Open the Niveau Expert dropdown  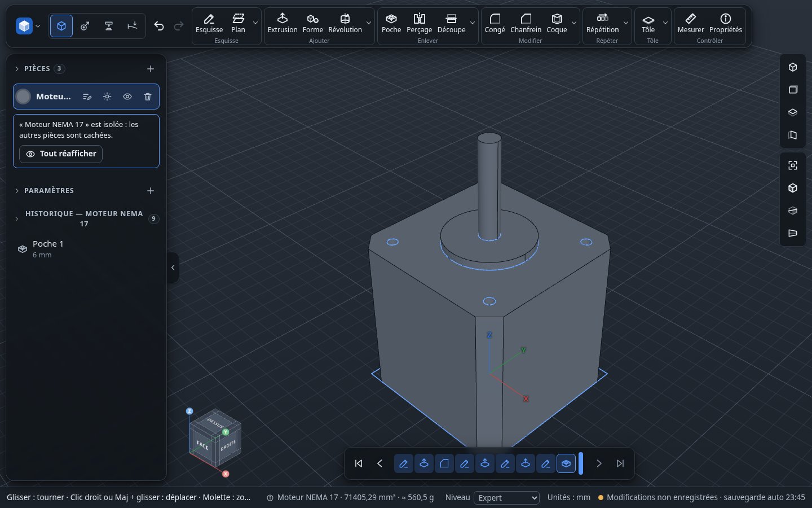pos(507,497)
